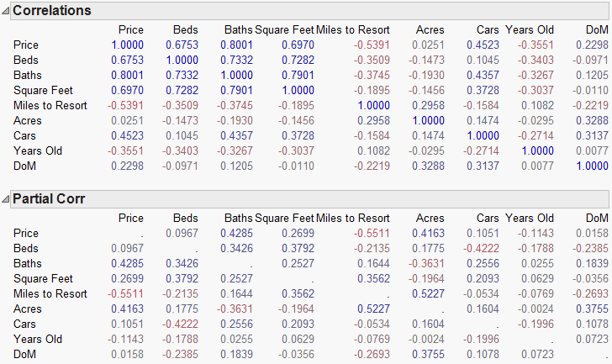Screen dimensions: 612x364
Task: Select -0.4222 in Partial Corr Beds row, Cars column
Action: pos(481,249)
